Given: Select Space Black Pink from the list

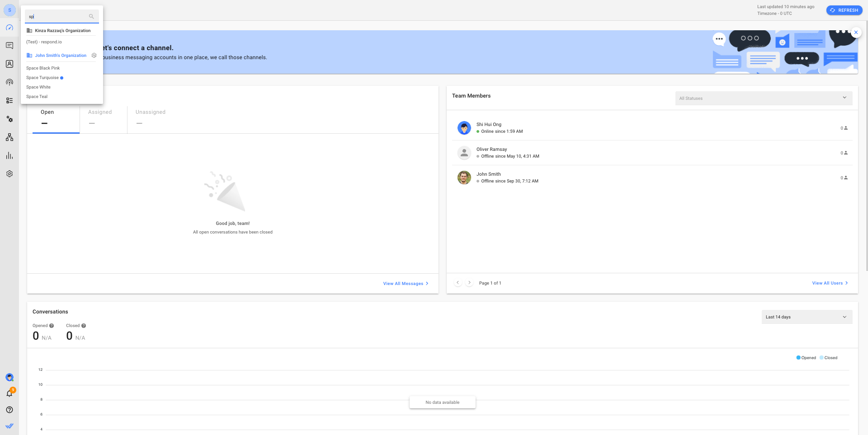Looking at the screenshot, I should coord(43,68).
